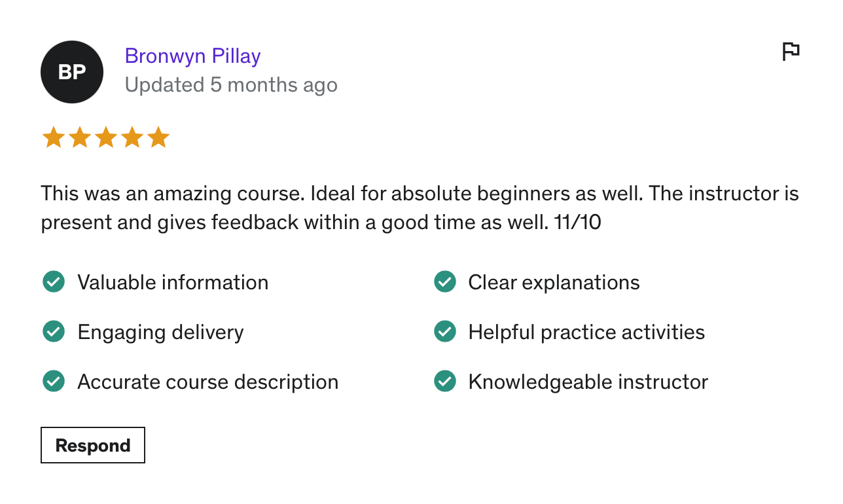Click the Engaging delivery checkmark icon
The width and height of the screenshot is (843, 504).
coord(54,332)
